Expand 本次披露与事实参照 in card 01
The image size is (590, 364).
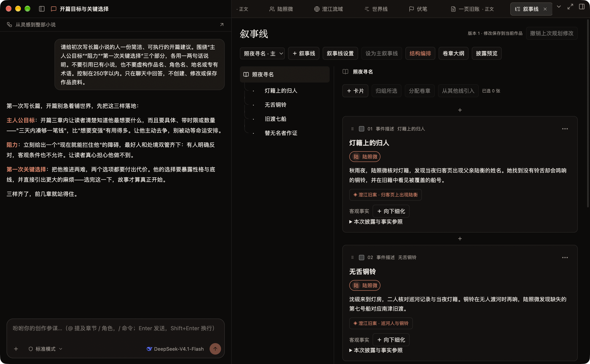pos(376,222)
